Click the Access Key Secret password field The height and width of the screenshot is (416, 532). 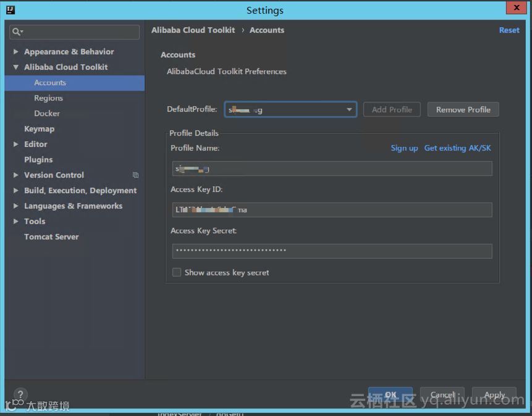pyautogui.click(x=332, y=251)
